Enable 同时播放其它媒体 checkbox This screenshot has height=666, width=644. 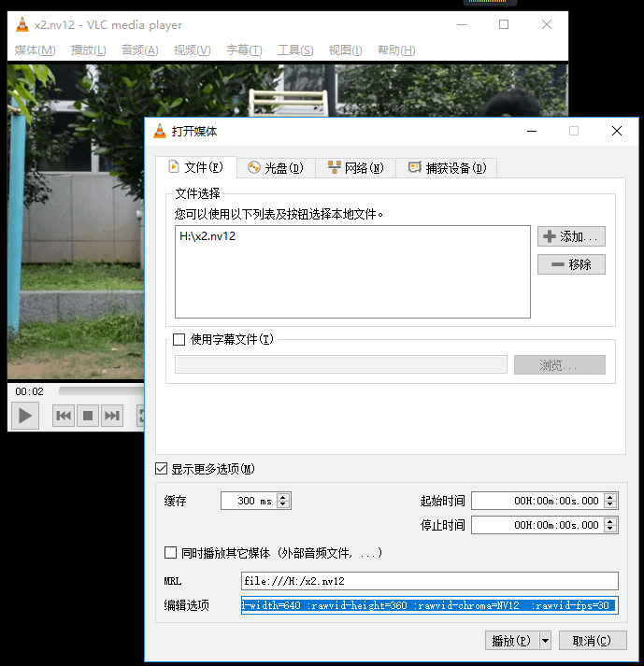(170, 553)
